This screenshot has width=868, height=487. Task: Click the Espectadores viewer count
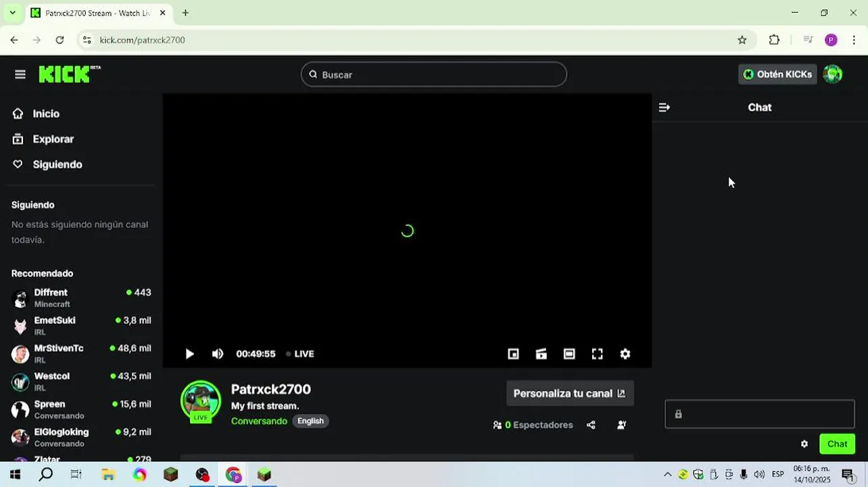[x=533, y=425]
